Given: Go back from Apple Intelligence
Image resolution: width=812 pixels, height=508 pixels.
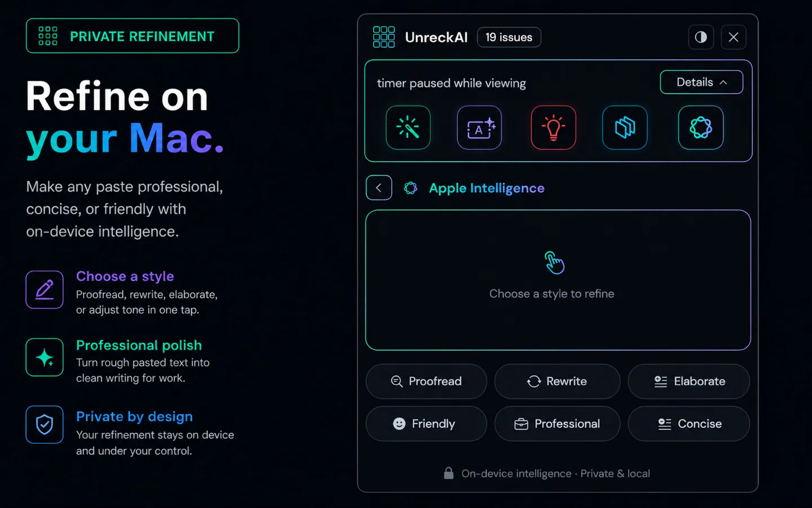Looking at the screenshot, I should point(379,188).
